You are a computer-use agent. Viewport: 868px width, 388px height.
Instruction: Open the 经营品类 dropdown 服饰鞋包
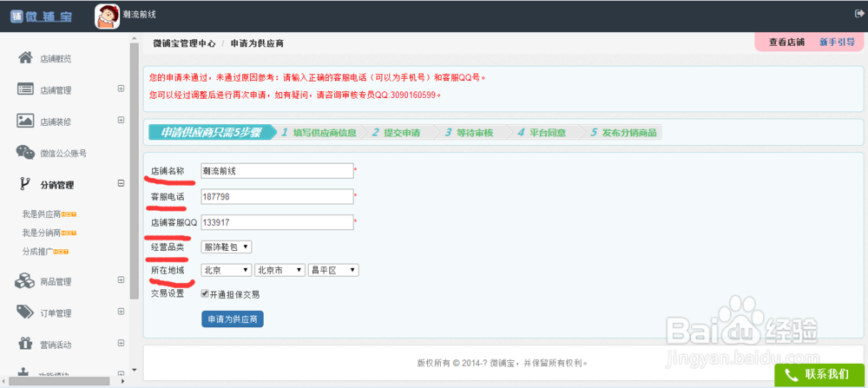pyautogui.click(x=227, y=247)
